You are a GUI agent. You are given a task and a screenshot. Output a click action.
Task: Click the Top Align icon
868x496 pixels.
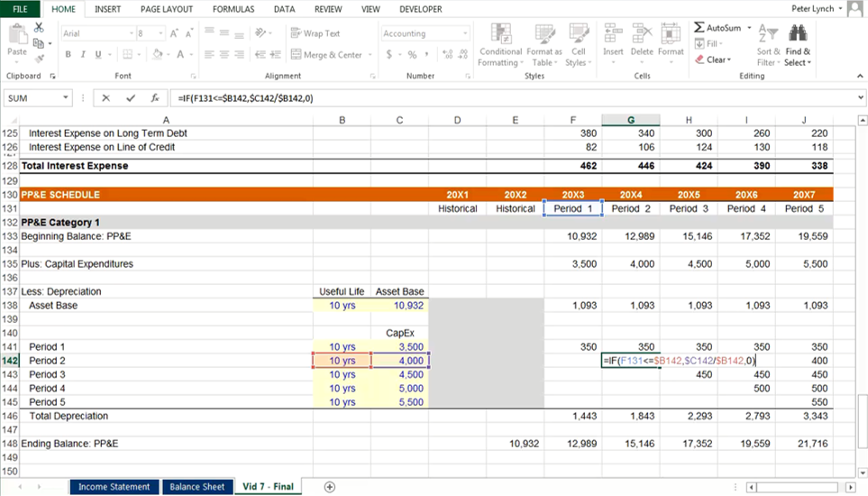tap(209, 32)
